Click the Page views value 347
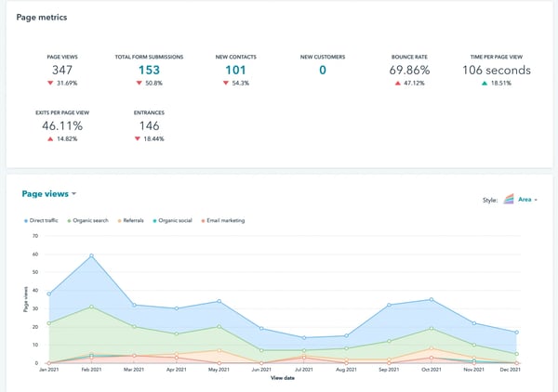This screenshot has width=558, height=392. pyautogui.click(x=62, y=70)
